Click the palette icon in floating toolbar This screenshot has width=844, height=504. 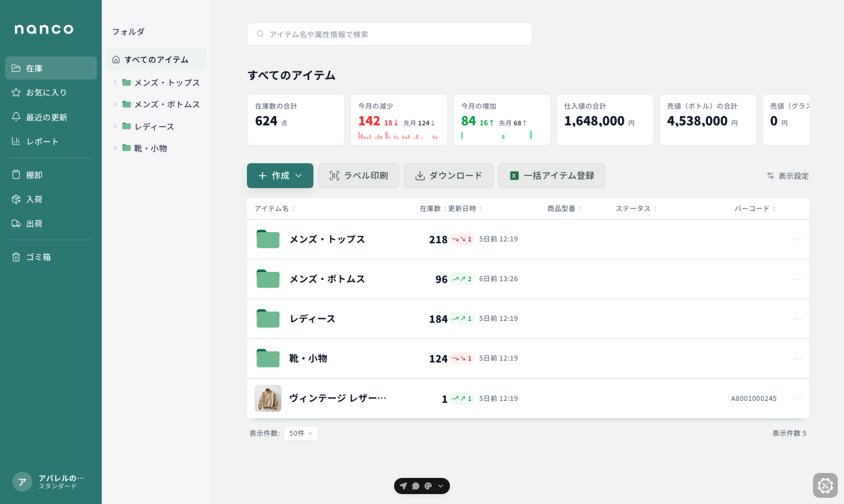click(428, 486)
